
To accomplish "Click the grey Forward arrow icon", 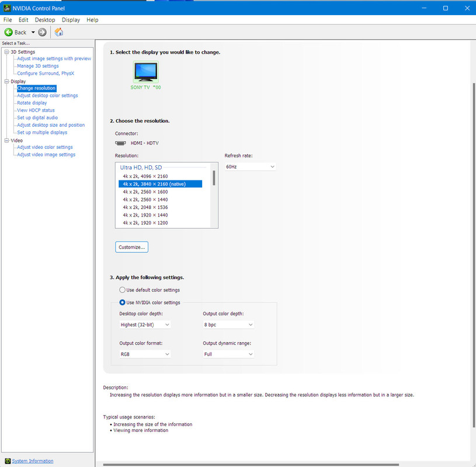I will 42,32.
